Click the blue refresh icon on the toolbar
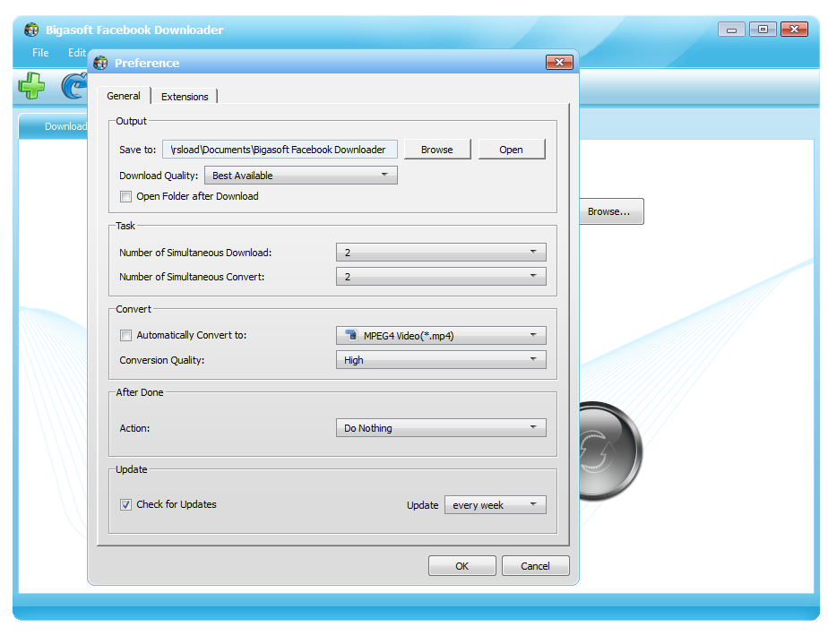Screen dimensions: 828x644 tap(74, 86)
